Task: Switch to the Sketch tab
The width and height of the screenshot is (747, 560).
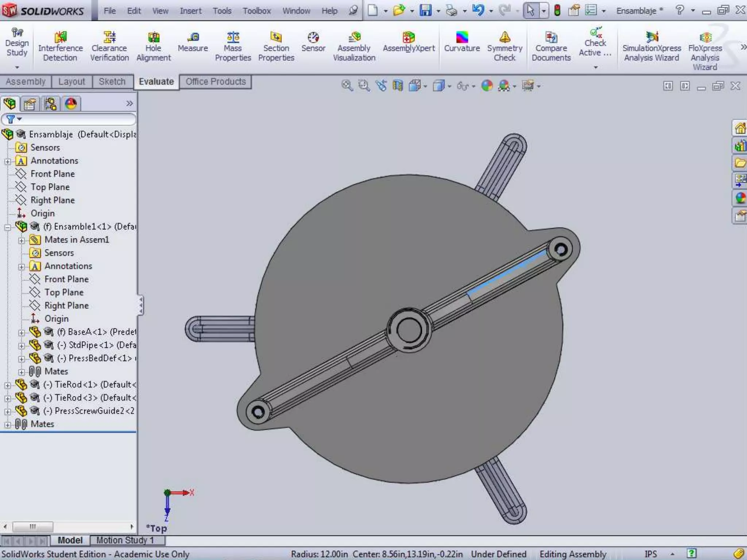Action: point(112,82)
